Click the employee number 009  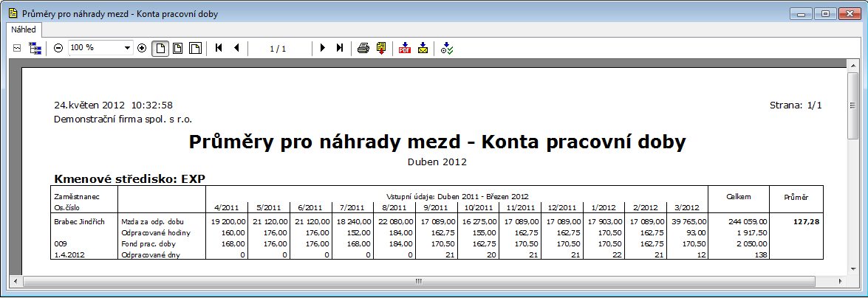[61, 243]
